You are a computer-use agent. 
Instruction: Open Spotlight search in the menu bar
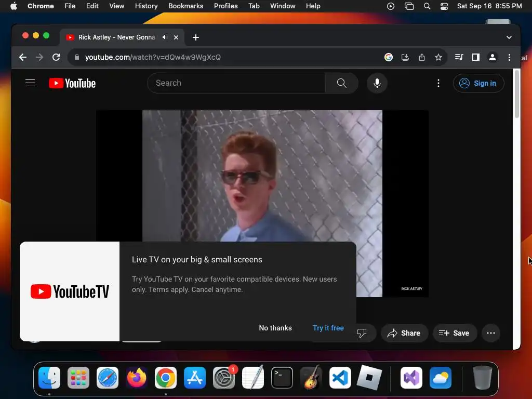[427, 6]
